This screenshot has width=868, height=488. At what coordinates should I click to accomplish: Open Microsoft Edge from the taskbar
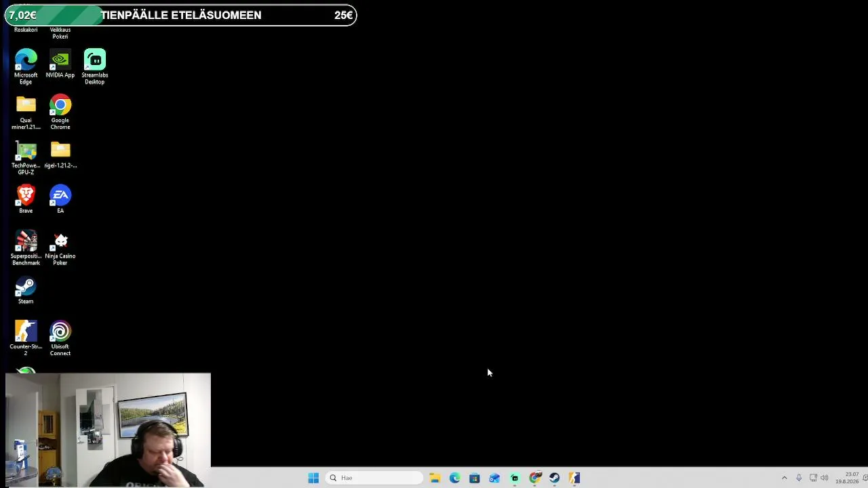(454, 478)
